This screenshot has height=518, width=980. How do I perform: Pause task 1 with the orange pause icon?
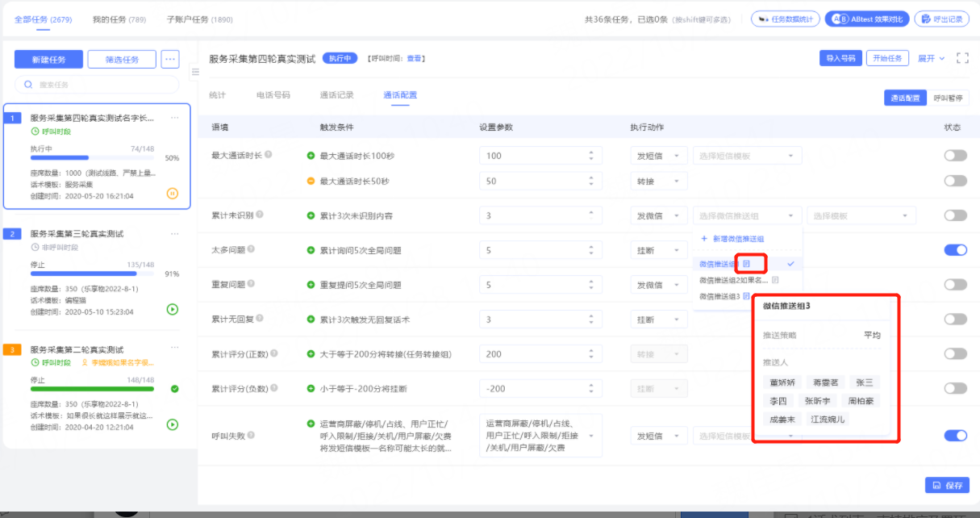[x=173, y=193]
